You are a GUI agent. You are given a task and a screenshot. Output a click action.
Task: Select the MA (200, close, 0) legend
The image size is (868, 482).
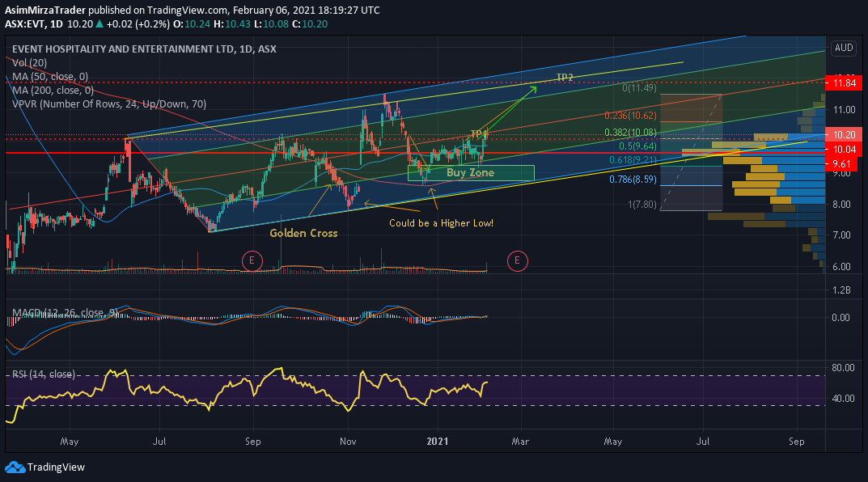[x=53, y=91]
